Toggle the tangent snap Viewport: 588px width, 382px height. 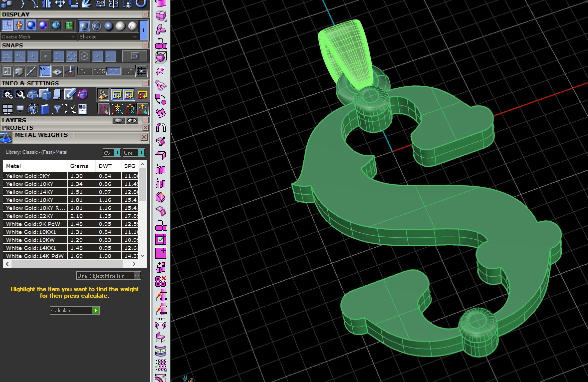(20, 56)
